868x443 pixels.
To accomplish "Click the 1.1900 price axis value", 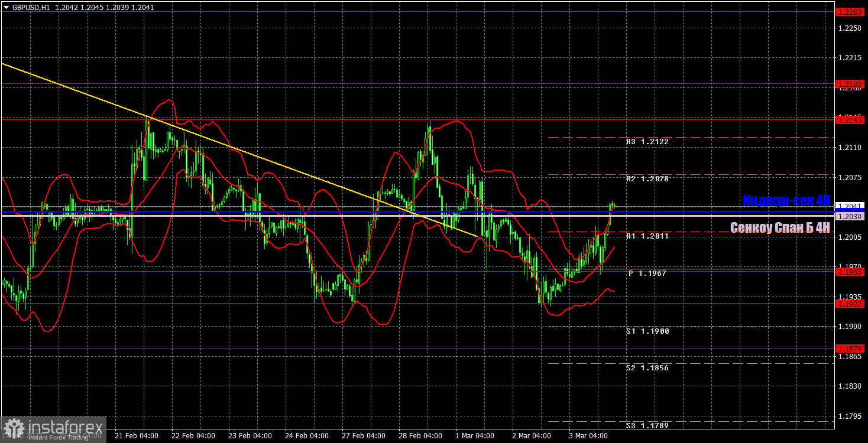I will tap(850, 327).
